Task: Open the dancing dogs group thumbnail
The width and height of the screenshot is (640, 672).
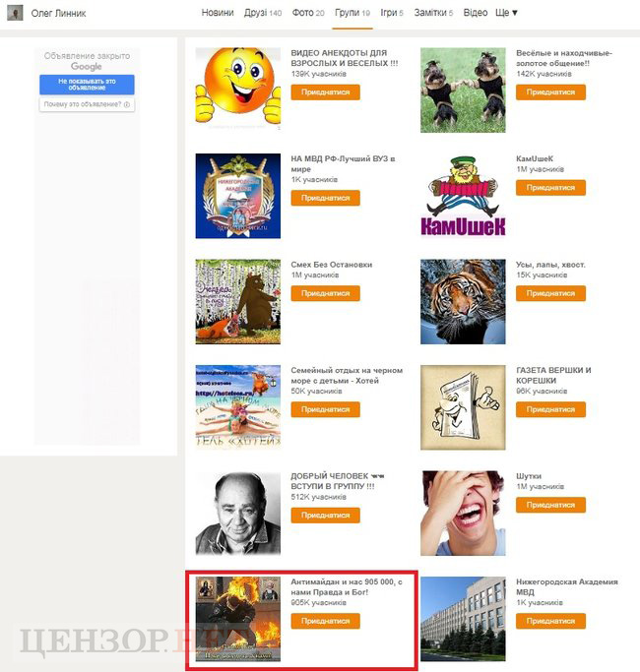Action: pos(463,90)
